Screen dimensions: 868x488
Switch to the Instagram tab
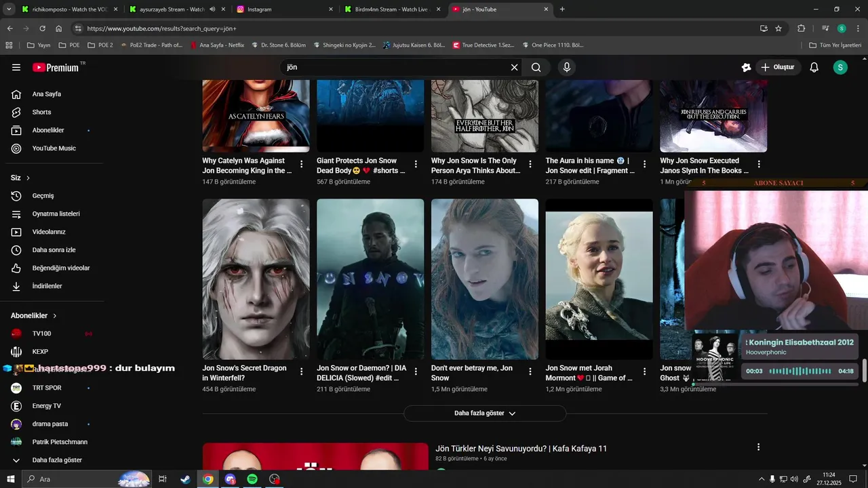pos(285,9)
